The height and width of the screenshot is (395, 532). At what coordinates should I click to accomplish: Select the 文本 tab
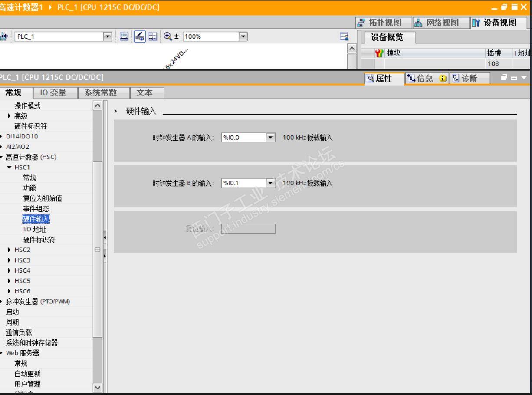click(147, 92)
